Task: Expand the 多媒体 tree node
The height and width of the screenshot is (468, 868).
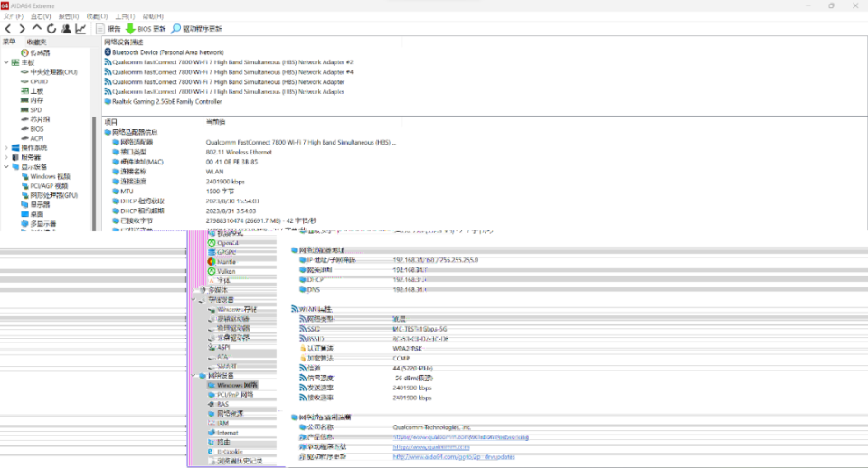Action: click(194, 290)
